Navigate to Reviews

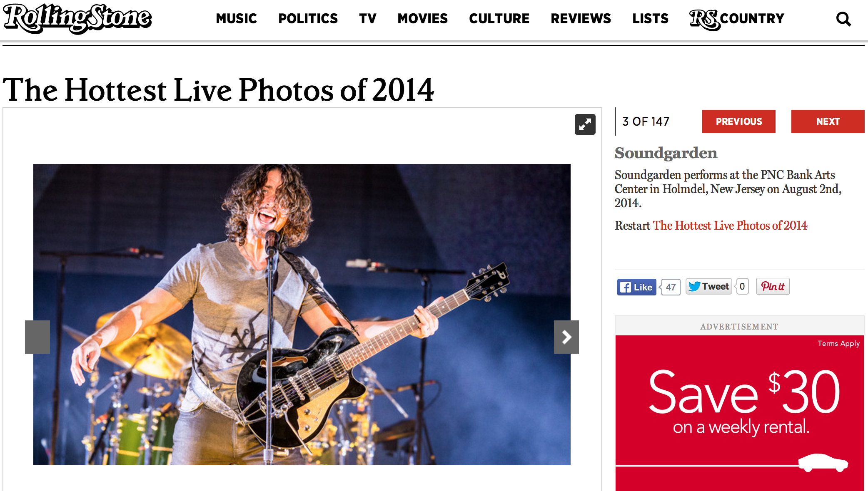pos(581,19)
